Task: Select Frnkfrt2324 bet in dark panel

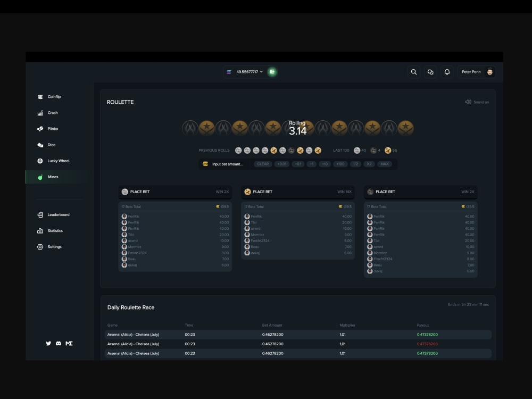Action: (421, 259)
